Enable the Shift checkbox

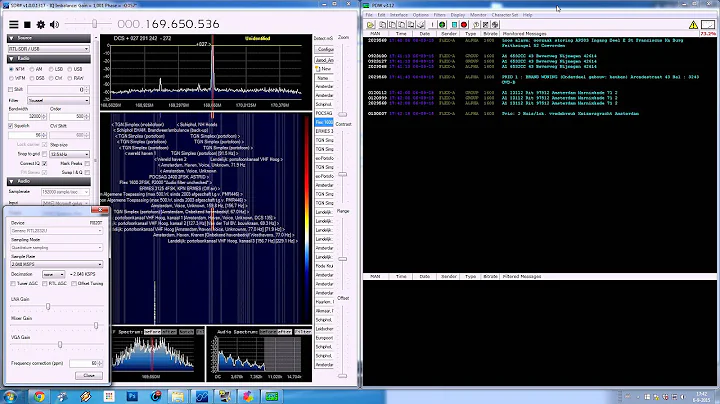click(x=11, y=90)
